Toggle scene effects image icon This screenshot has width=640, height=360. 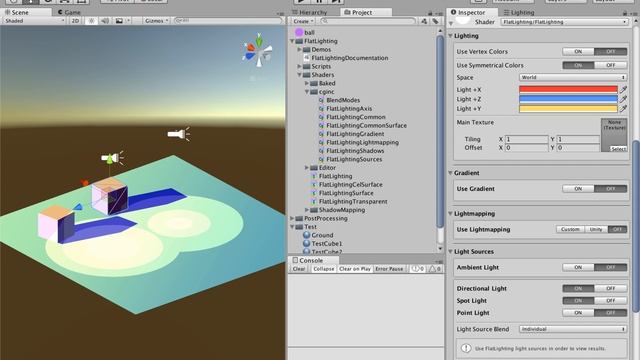(119, 20)
